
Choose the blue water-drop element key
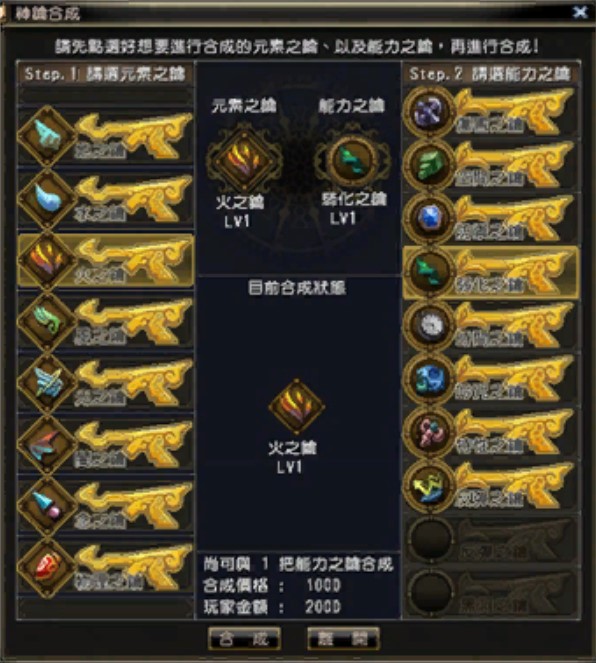(x=106, y=198)
